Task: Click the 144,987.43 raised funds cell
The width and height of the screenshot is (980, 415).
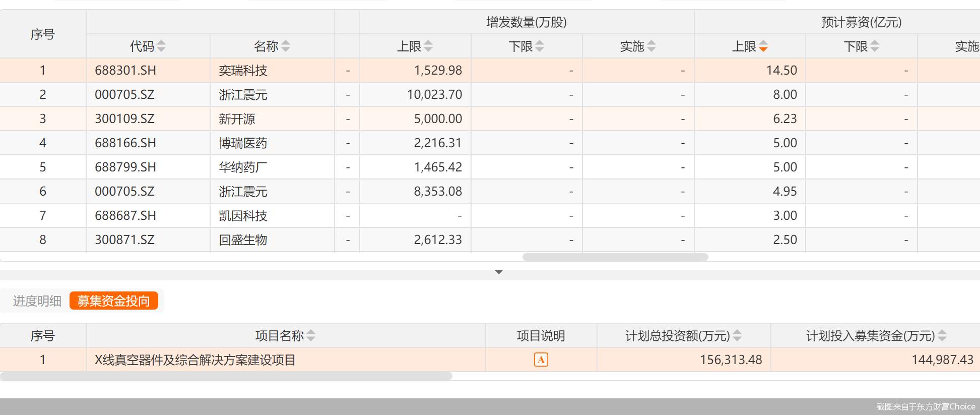Action: tap(876, 360)
